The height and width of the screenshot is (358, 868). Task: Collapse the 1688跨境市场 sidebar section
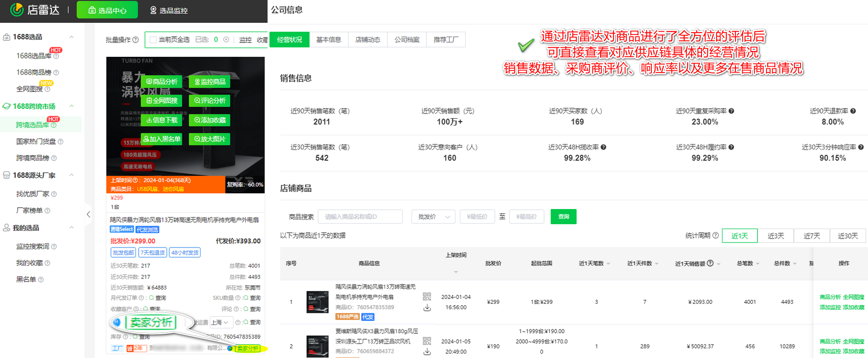coord(72,106)
